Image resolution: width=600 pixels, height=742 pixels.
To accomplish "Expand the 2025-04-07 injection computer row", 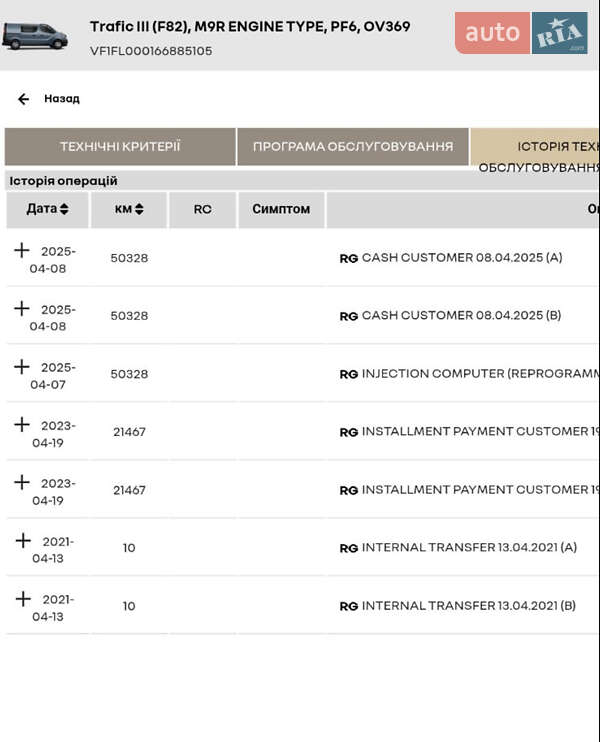I will click(x=22, y=366).
